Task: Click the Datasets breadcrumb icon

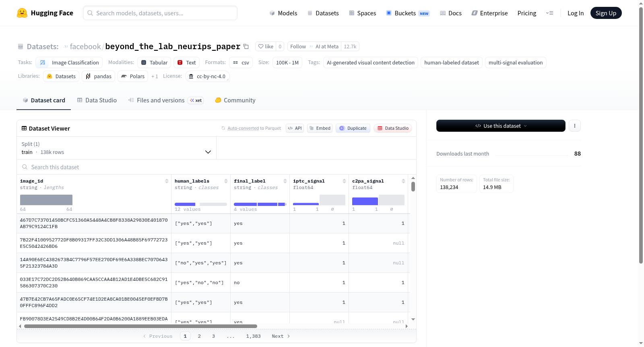Action: tap(21, 46)
